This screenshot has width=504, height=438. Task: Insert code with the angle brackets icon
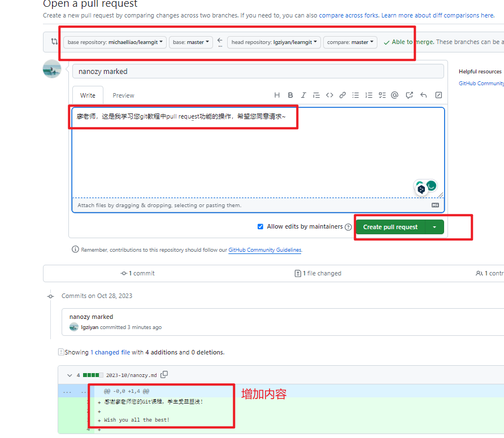point(329,95)
